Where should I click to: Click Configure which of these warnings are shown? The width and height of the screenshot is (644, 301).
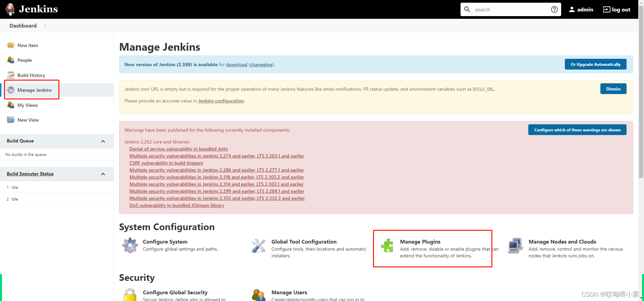(577, 130)
